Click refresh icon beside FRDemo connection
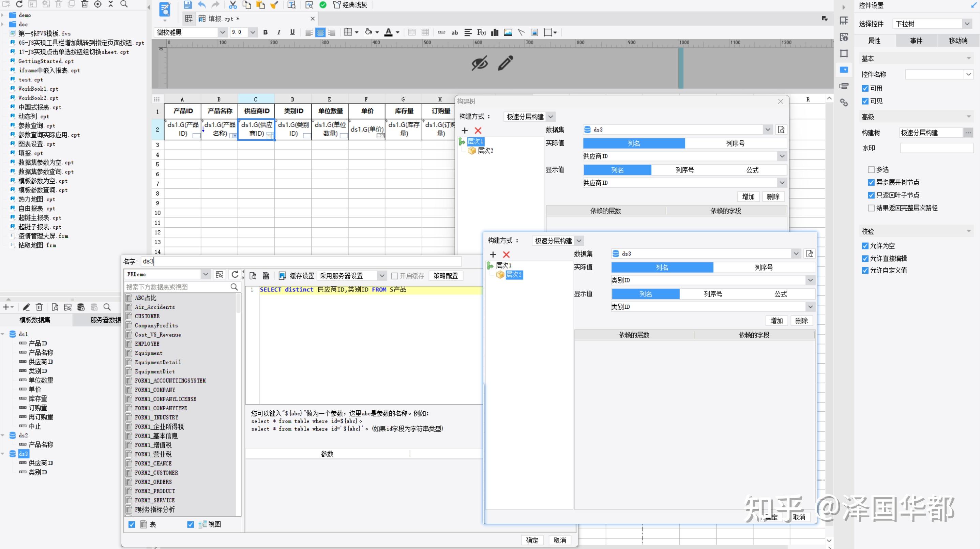This screenshot has width=980, height=549. pyautogui.click(x=235, y=274)
